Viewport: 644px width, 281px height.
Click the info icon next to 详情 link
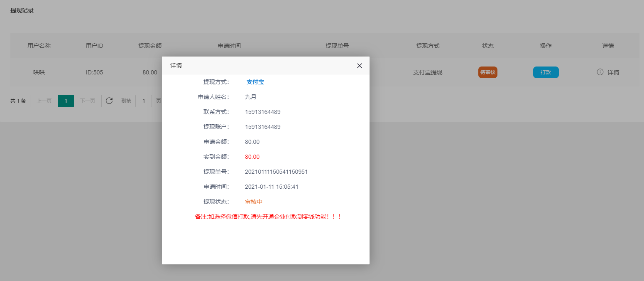pos(600,72)
